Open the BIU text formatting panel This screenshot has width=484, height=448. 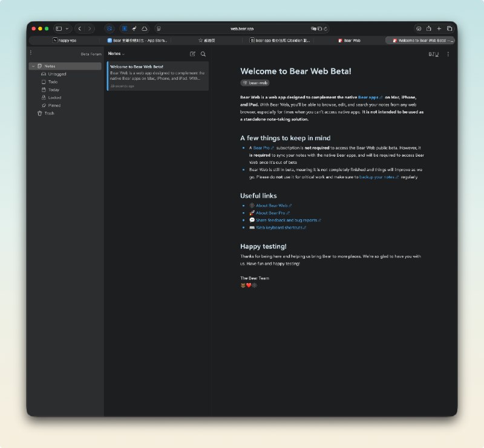coord(433,54)
